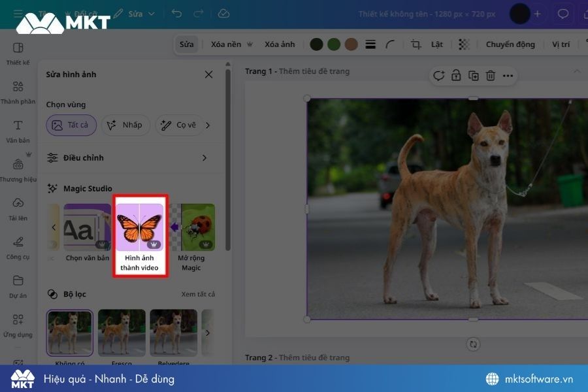Duplicate the page with the copy icon
This screenshot has height=392, width=588.
473,75
